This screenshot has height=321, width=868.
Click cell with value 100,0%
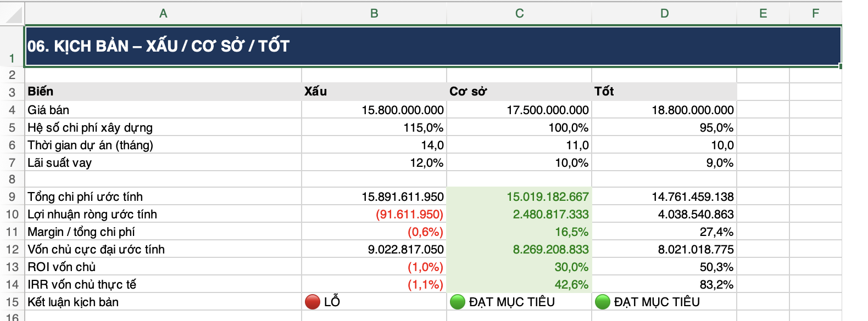(x=519, y=127)
